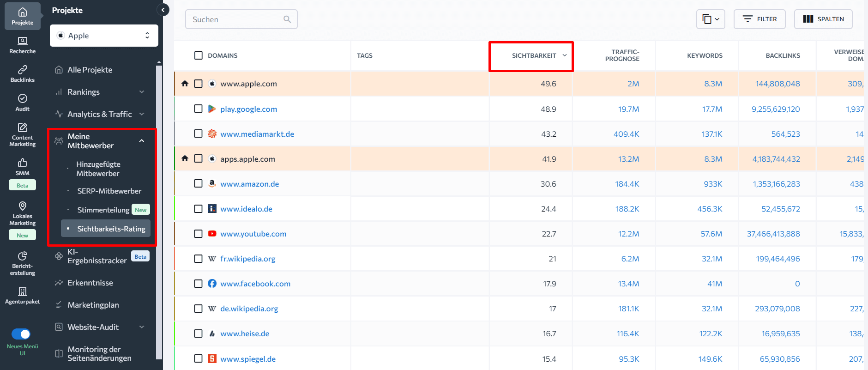Click the BACKLINKS column header
Image resolution: width=868 pixels, height=370 pixels.
(x=783, y=55)
